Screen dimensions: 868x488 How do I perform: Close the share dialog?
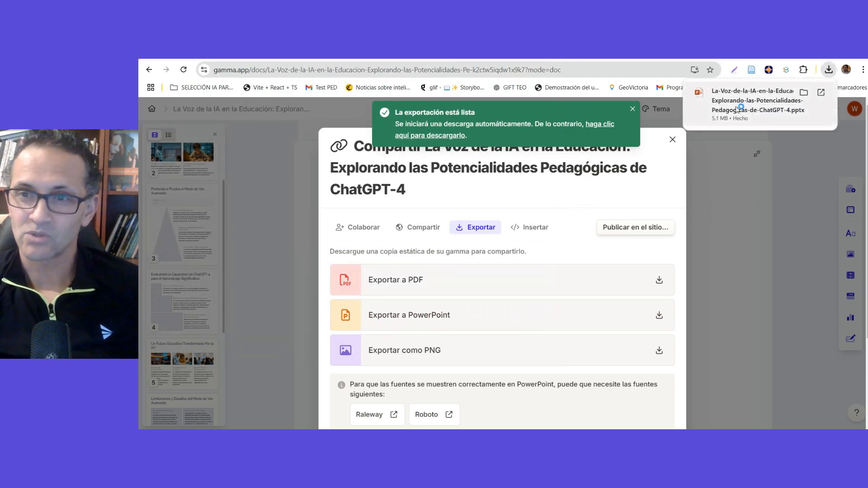click(672, 140)
